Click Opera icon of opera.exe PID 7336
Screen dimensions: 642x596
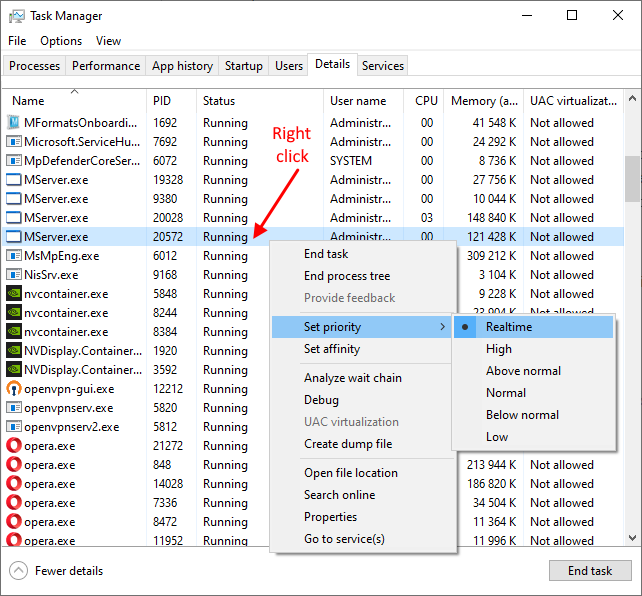[x=14, y=502]
